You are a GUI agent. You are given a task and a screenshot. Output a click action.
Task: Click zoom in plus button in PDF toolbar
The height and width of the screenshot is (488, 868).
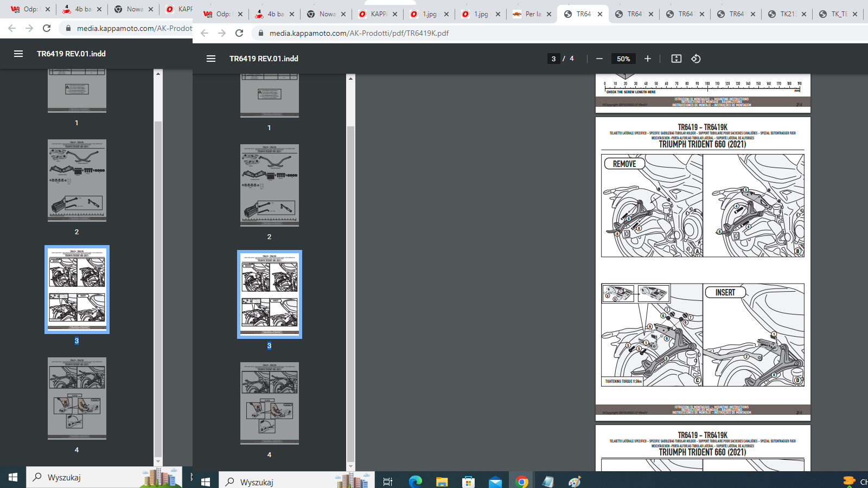point(648,59)
